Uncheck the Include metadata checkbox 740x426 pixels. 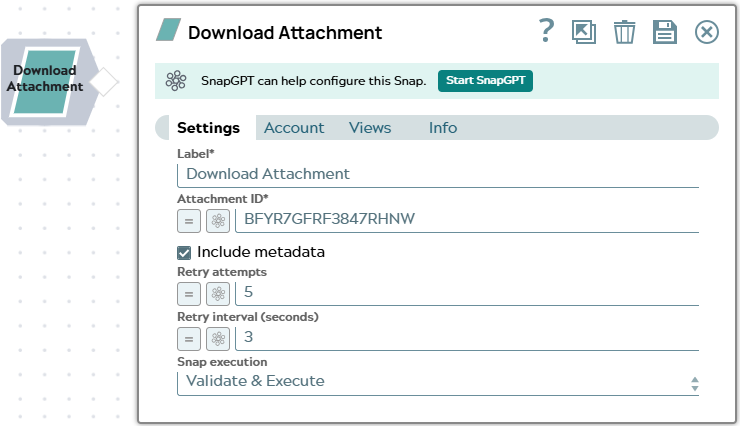184,253
